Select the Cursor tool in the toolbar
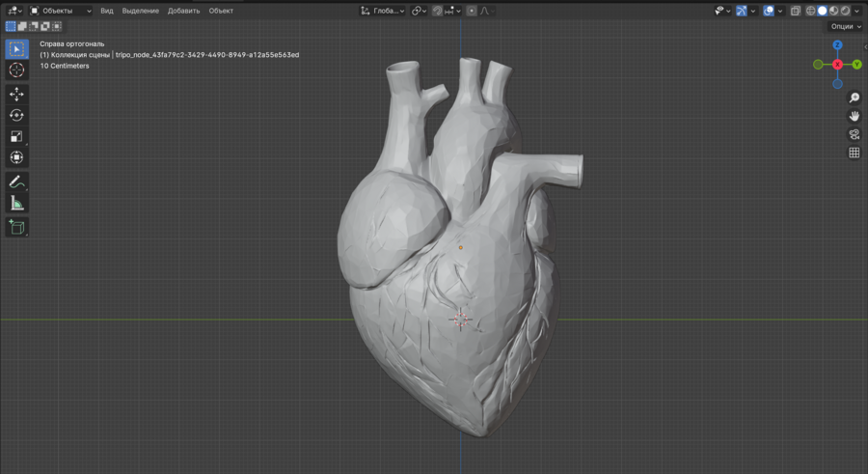 coord(16,70)
